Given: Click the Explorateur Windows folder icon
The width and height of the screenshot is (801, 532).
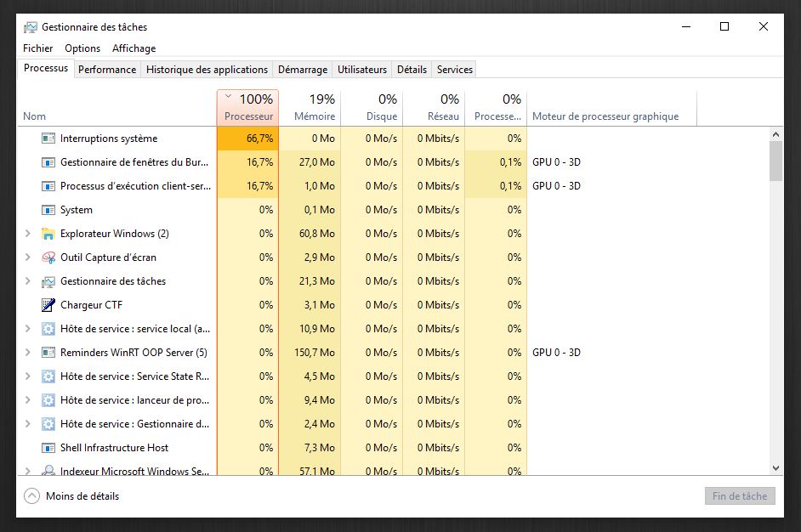Looking at the screenshot, I should point(48,234).
